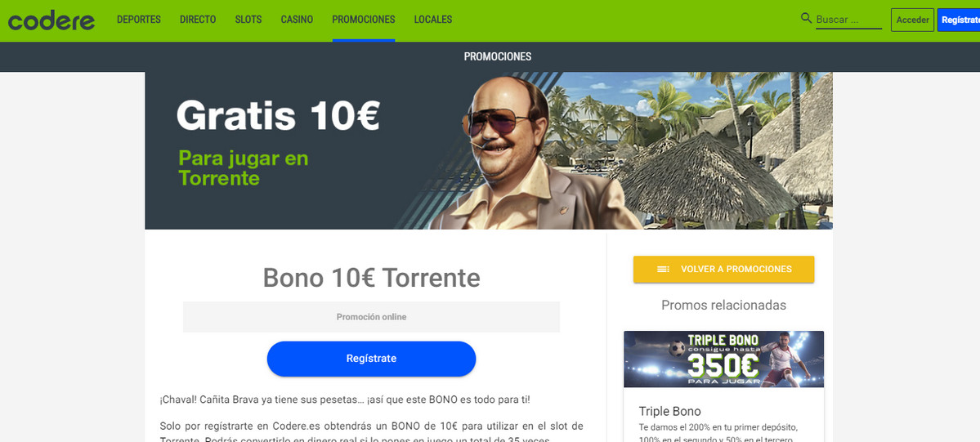Click the Triple Bono promo title
This screenshot has height=442, width=980.
[670, 412]
